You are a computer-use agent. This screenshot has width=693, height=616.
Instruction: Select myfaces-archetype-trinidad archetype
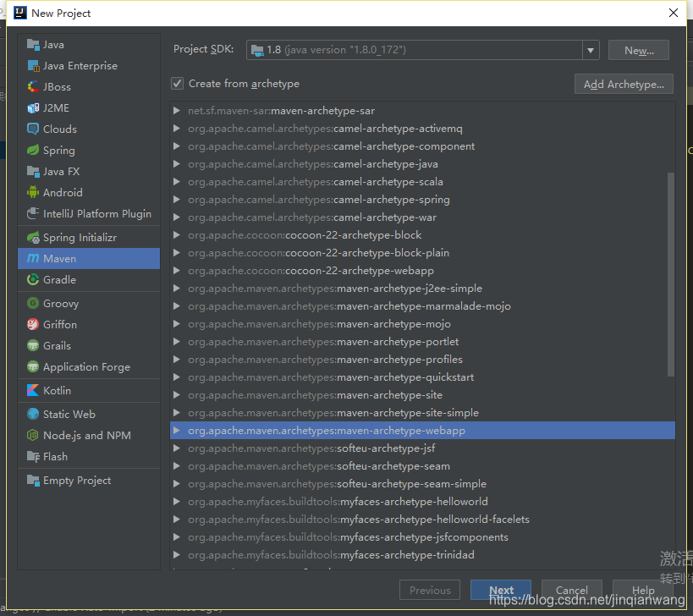coord(422,554)
